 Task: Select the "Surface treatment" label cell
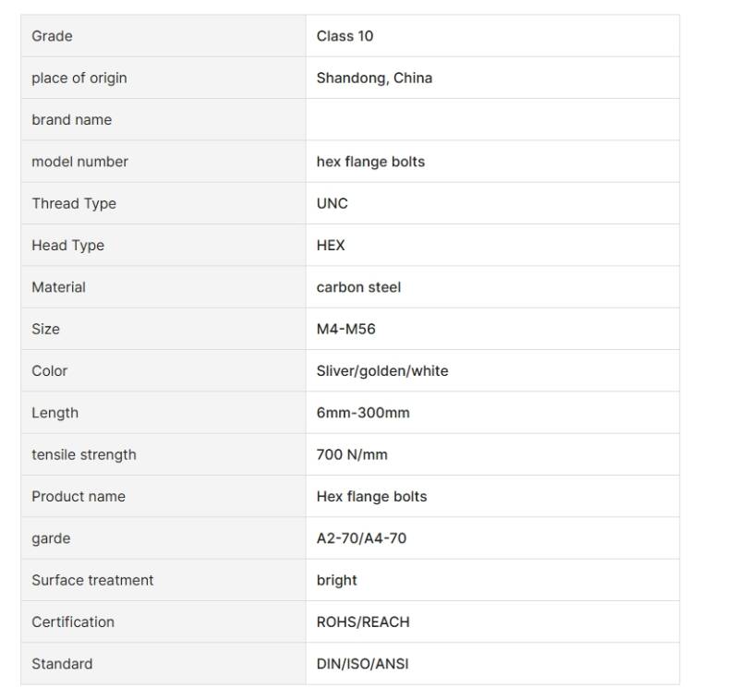(92, 580)
